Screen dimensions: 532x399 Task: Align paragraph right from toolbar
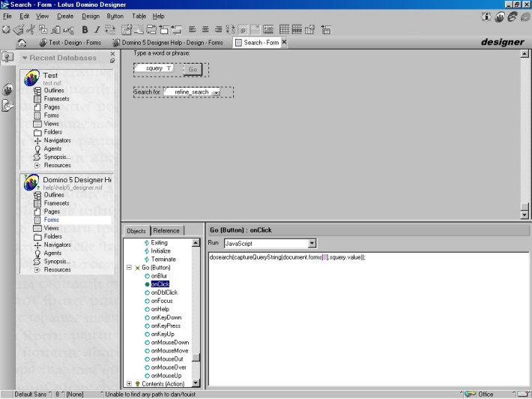(x=218, y=29)
